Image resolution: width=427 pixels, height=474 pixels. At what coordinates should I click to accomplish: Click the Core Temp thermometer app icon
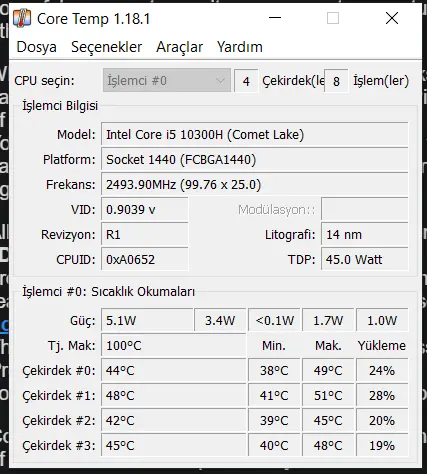click(x=22, y=18)
